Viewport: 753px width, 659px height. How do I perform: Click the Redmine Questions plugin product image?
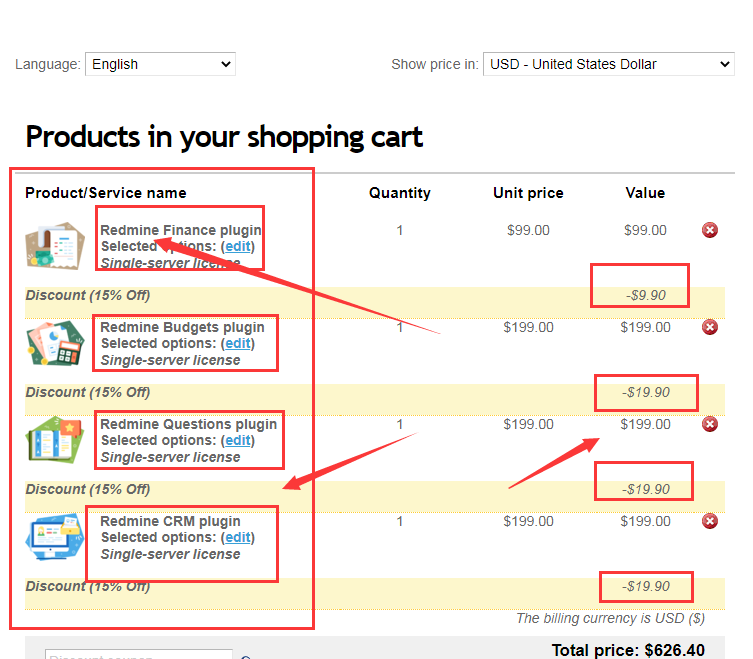point(55,439)
